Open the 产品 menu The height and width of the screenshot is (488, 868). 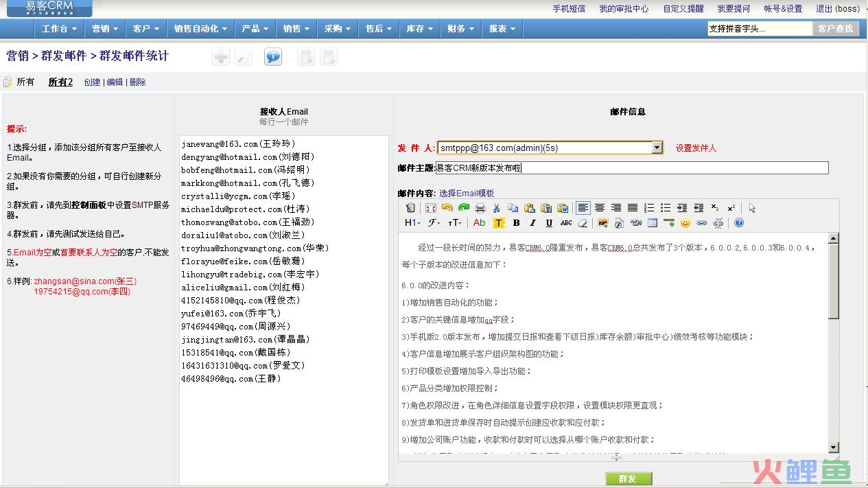[255, 29]
